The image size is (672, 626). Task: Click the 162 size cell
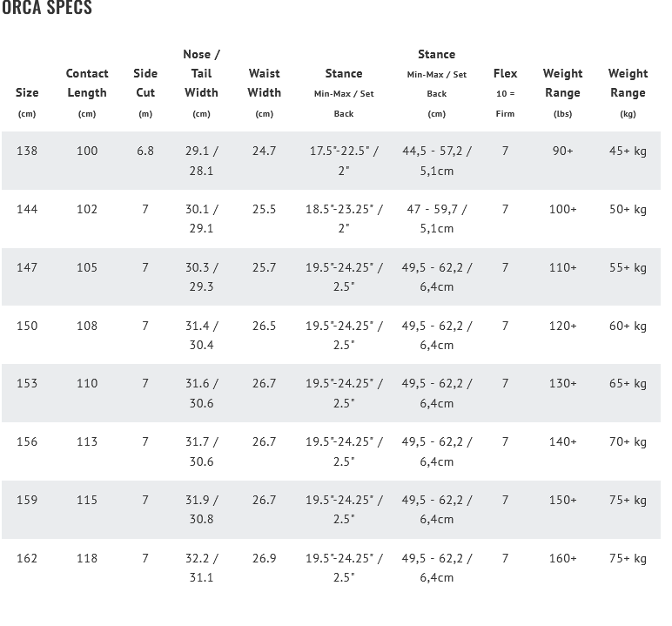point(27,558)
